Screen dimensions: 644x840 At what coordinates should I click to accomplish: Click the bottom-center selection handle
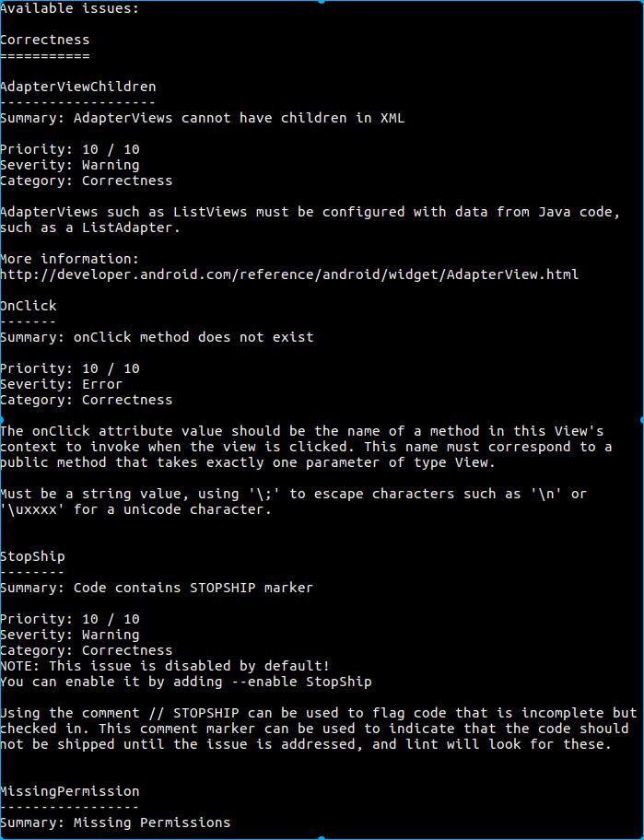tap(322, 838)
